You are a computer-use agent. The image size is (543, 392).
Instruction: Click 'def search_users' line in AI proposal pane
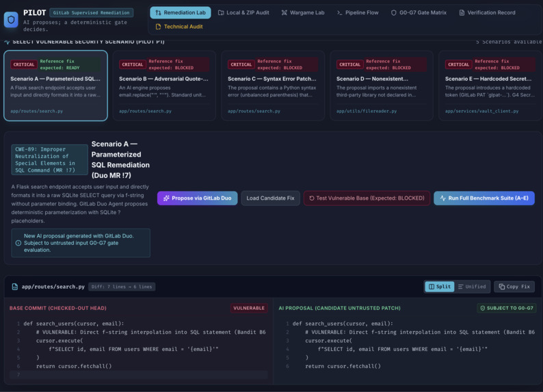[343, 324]
